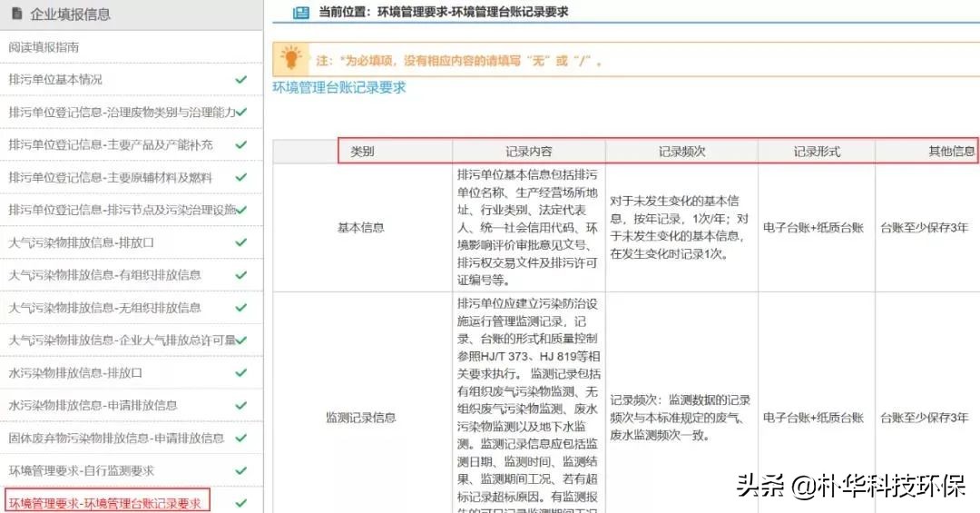
Task: Click the lightbulb tip icon in notice bar
Action: pos(290,57)
